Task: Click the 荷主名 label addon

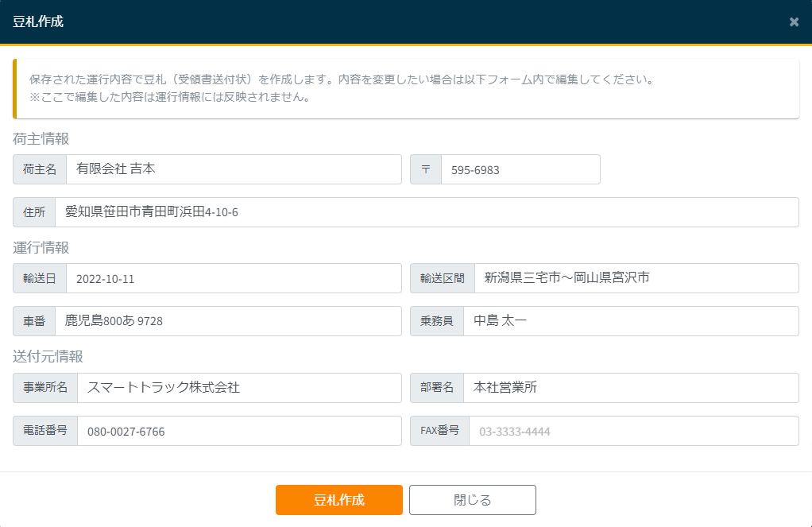Action: pos(40,169)
